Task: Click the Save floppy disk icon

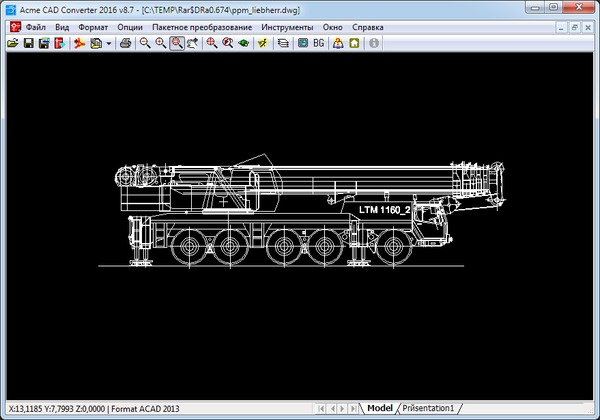Action: [x=29, y=43]
